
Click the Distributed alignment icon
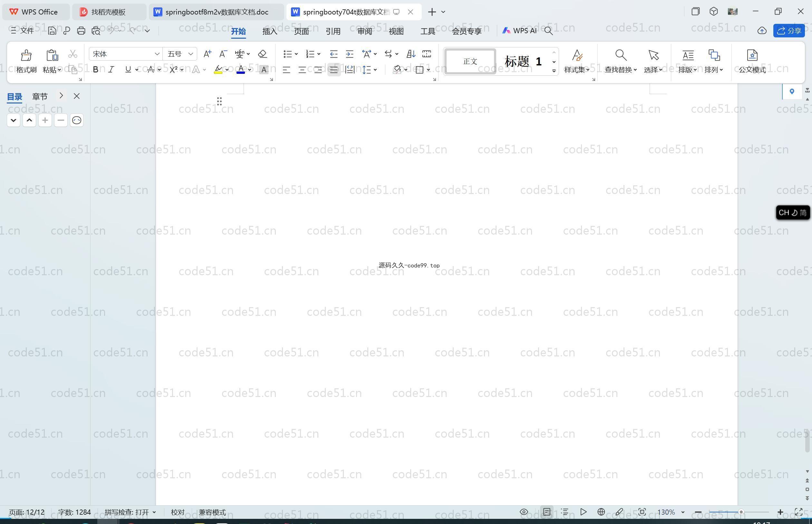point(349,70)
